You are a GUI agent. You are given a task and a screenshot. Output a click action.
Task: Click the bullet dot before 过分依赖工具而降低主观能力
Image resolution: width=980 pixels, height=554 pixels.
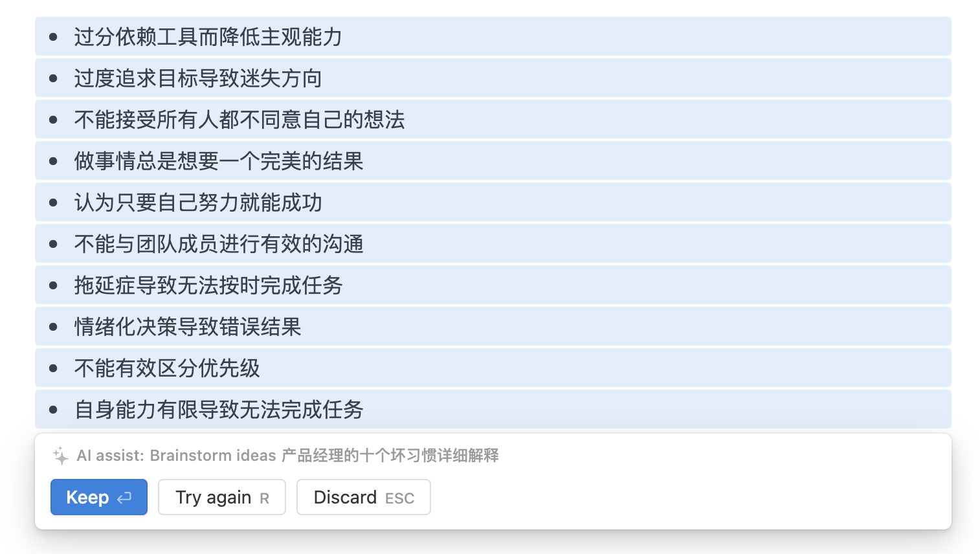(x=53, y=37)
